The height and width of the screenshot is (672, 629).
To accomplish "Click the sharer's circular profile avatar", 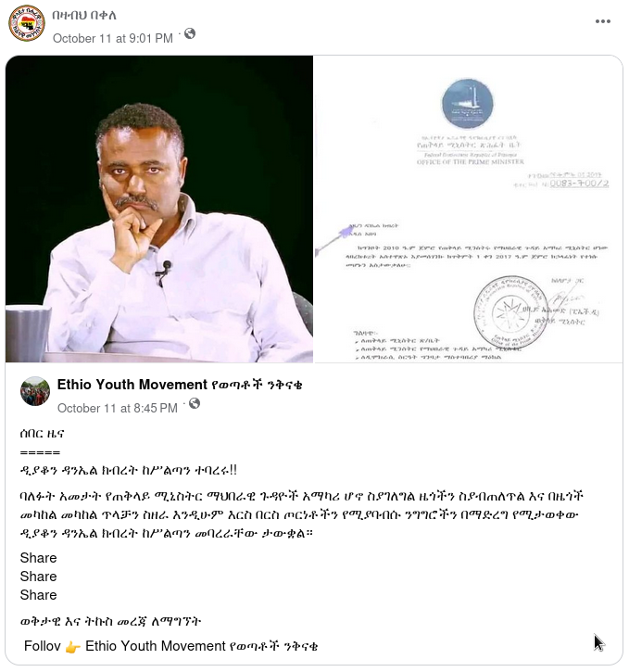I will (x=27, y=23).
